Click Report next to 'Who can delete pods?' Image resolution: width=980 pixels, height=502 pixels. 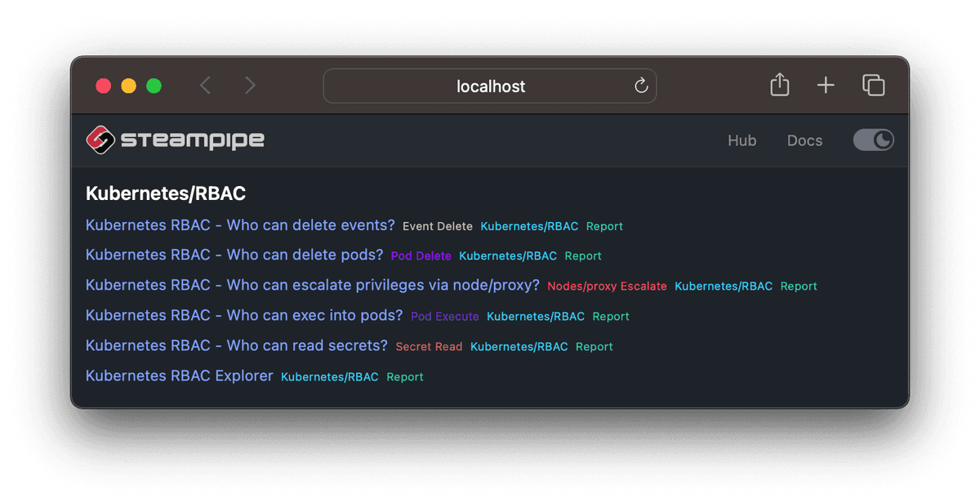click(x=582, y=255)
